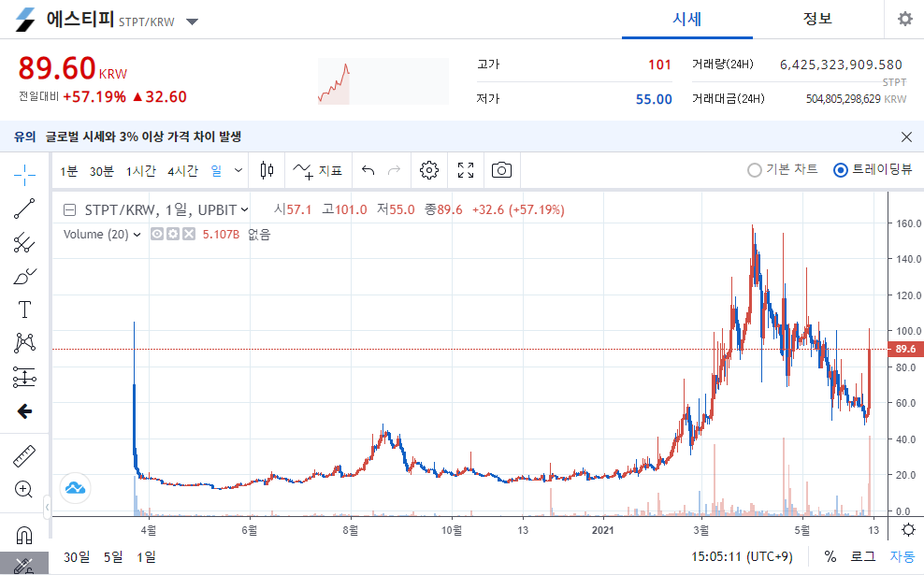Click the 에스티피 coin logo
The image size is (924, 575).
click(24, 20)
